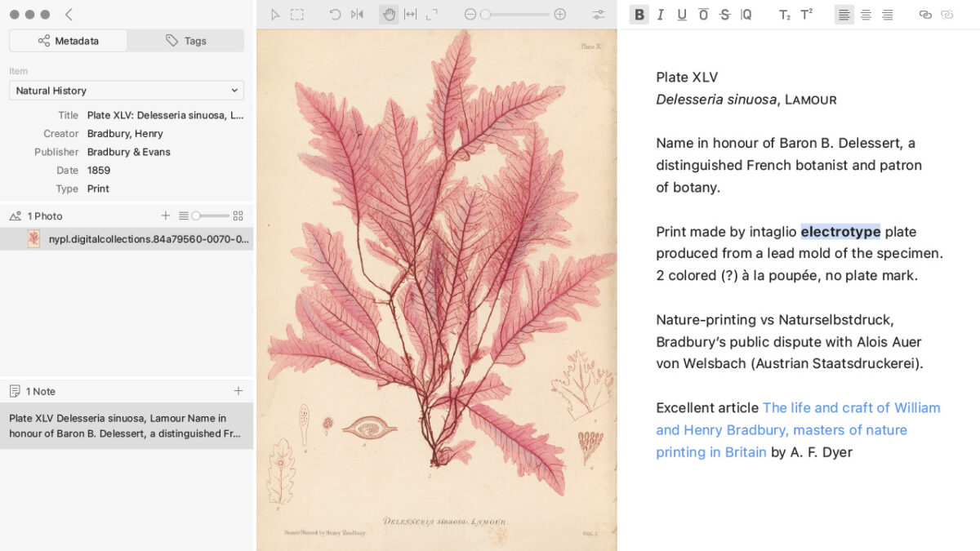
Task: Open the William and Henry Bradbury article link
Action: (x=799, y=429)
